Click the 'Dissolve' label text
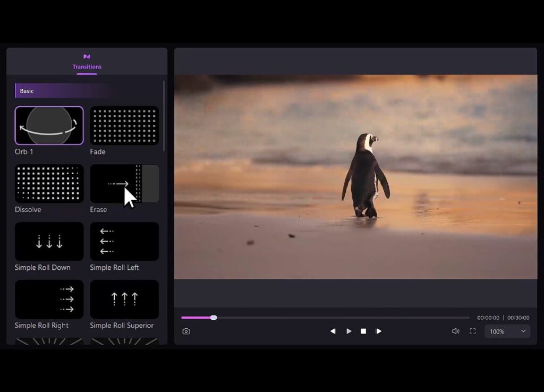The image size is (544, 392). pos(28,209)
